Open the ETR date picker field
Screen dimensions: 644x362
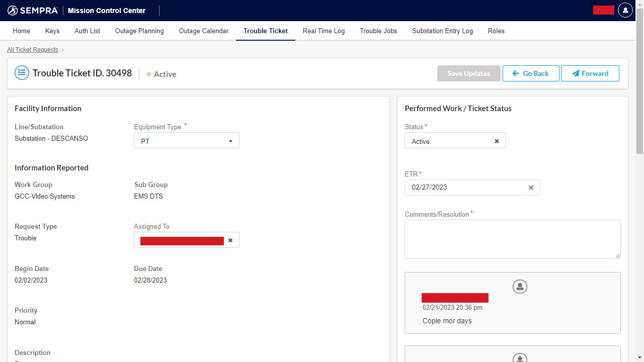[x=465, y=188]
